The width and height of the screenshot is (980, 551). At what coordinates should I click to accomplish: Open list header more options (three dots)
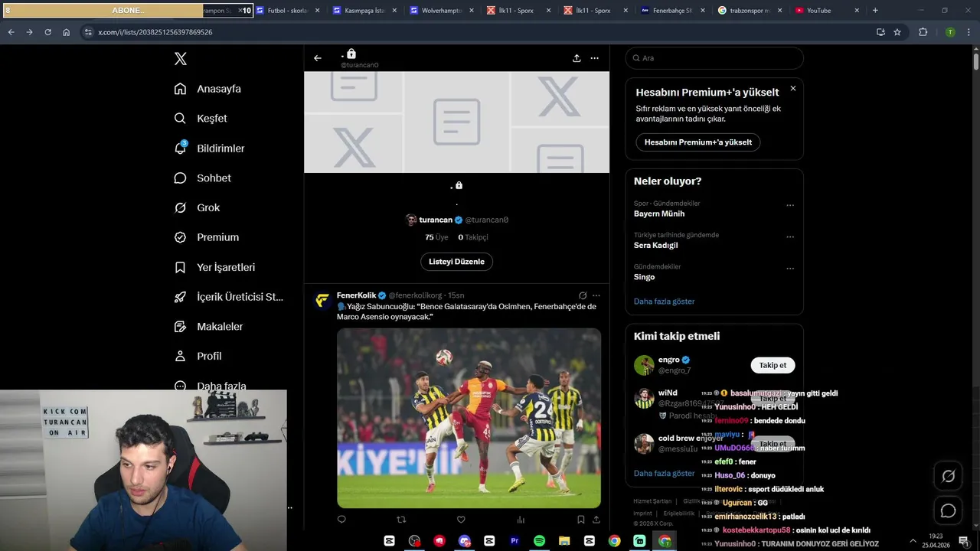click(x=594, y=58)
